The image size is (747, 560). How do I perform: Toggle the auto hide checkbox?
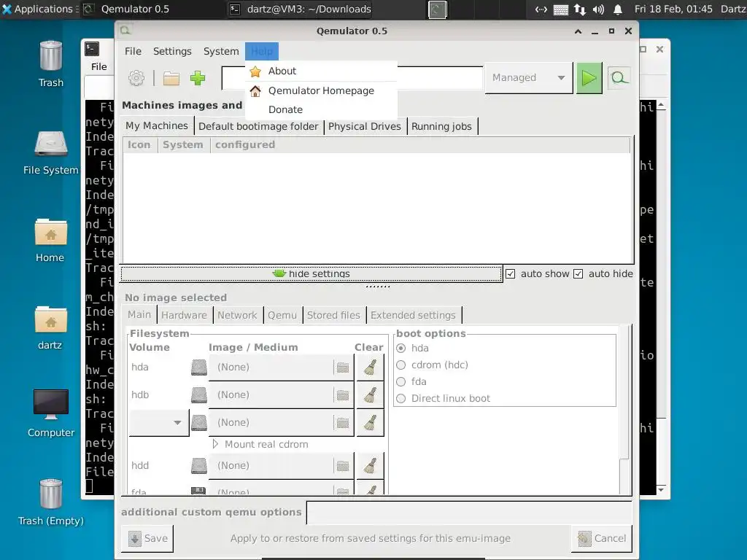578,274
